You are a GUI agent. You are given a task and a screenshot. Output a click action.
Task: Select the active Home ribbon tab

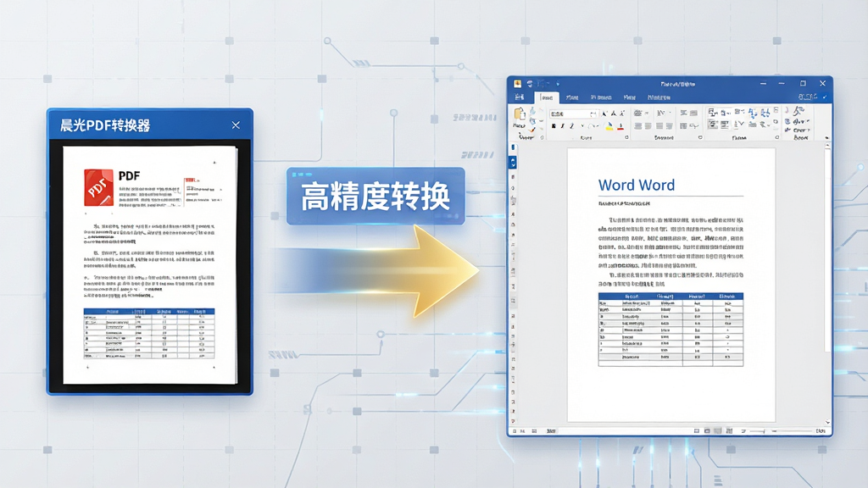pyautogui.click(x=547, y=97)
